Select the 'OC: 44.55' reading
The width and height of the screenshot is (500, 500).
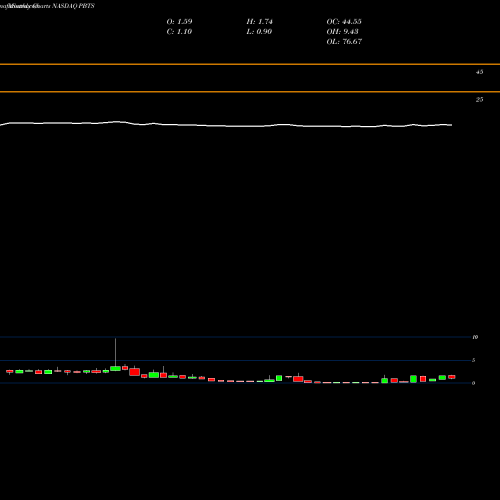(344, 21)
